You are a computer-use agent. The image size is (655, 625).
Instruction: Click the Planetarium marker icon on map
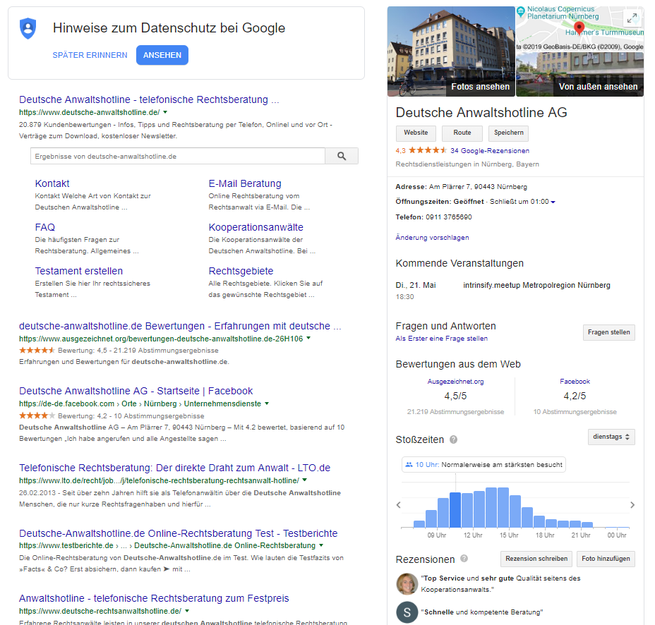[x=520, y=11]
